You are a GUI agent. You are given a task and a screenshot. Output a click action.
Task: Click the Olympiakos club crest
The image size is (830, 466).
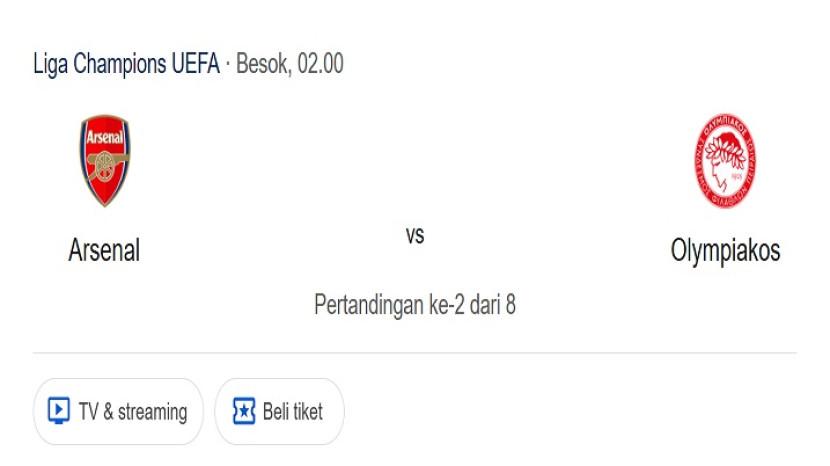725,161
